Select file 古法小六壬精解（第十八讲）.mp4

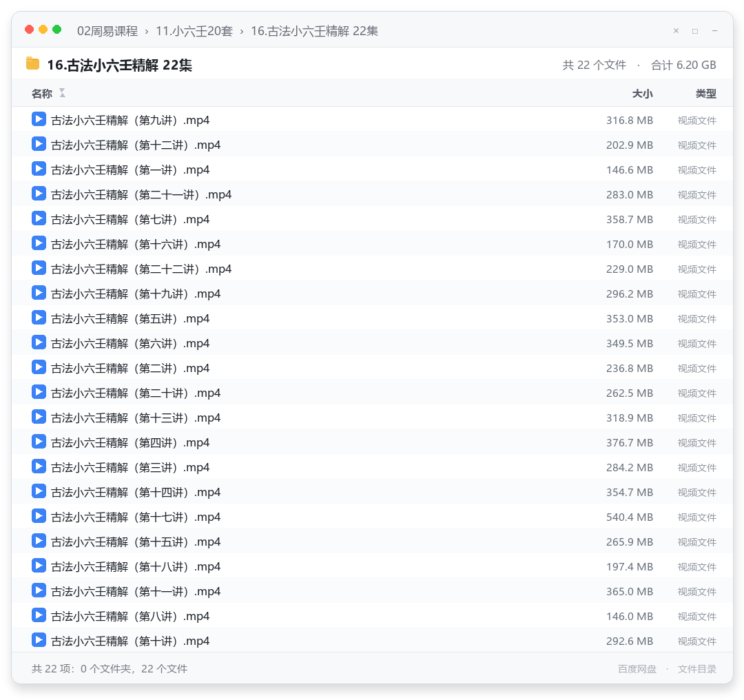click(x=372, y=566)
